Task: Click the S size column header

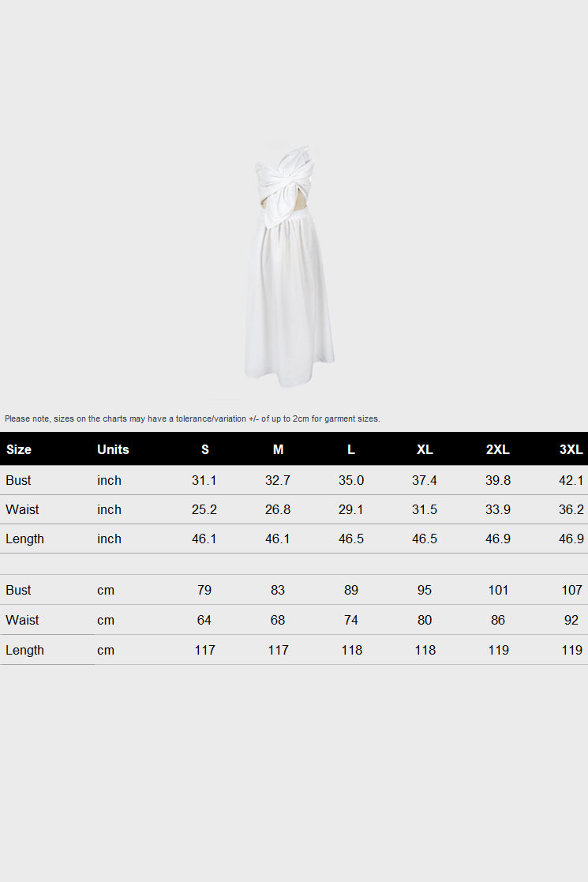Action: click(x=204, y=449)
